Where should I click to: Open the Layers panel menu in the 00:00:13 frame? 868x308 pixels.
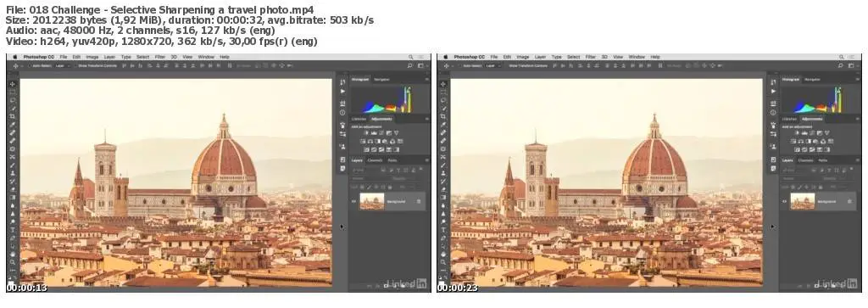pyautogui.click(x=427, y=160)
